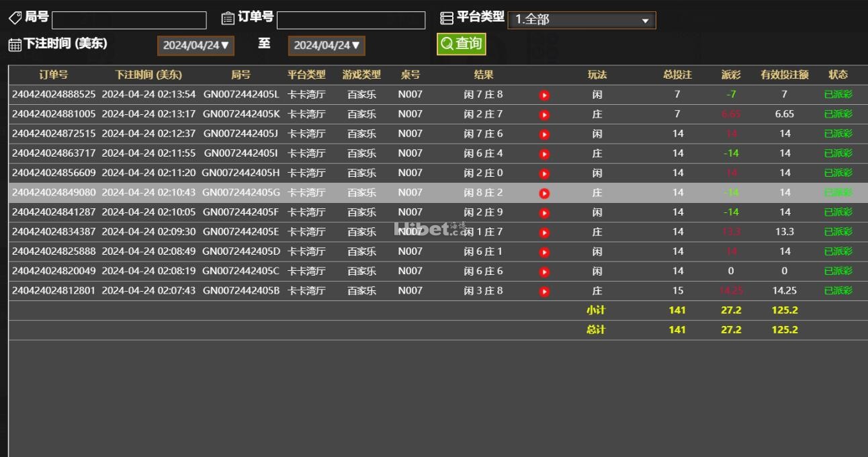This screenshot has width=868, height=457.
Task: Focus the 局号 round number input field
Action: (129, 20)
